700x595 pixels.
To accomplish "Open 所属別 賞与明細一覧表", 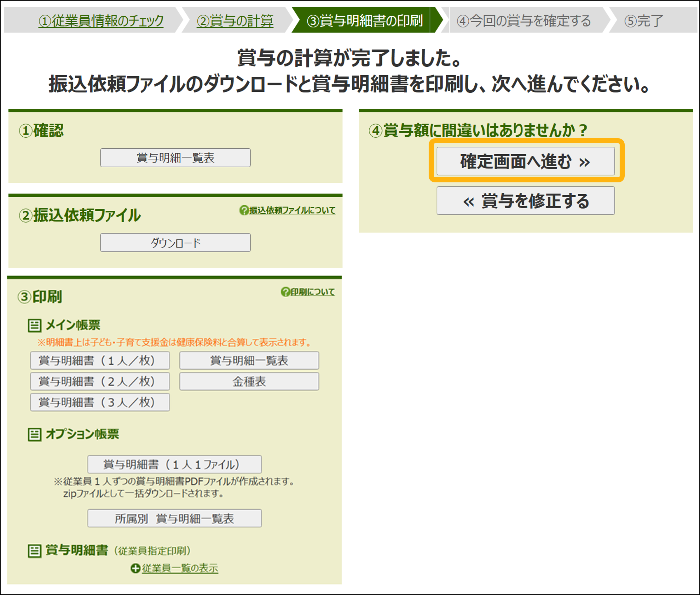I will 175,518.
